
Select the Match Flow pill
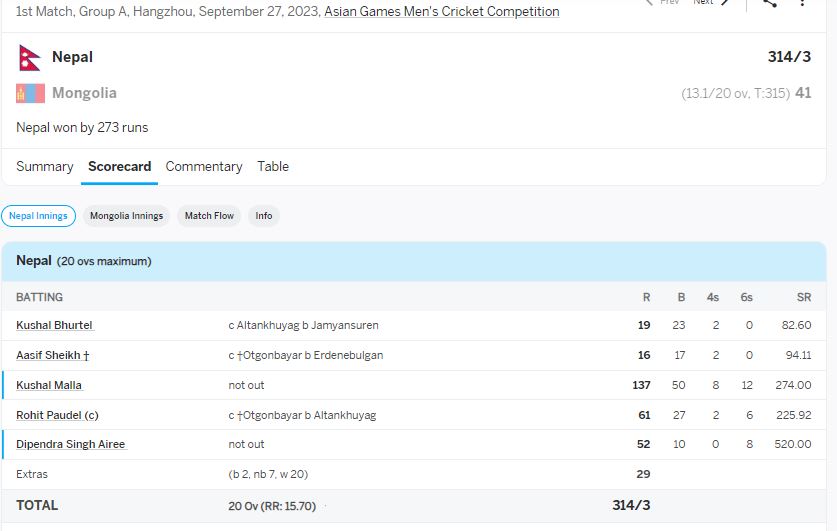coord(209,216)
